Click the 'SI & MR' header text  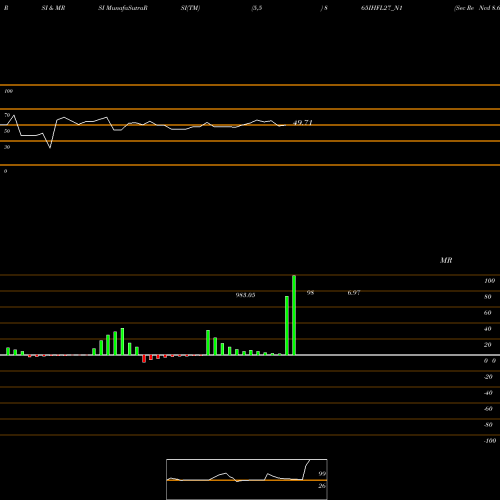[x=53, y=8]
